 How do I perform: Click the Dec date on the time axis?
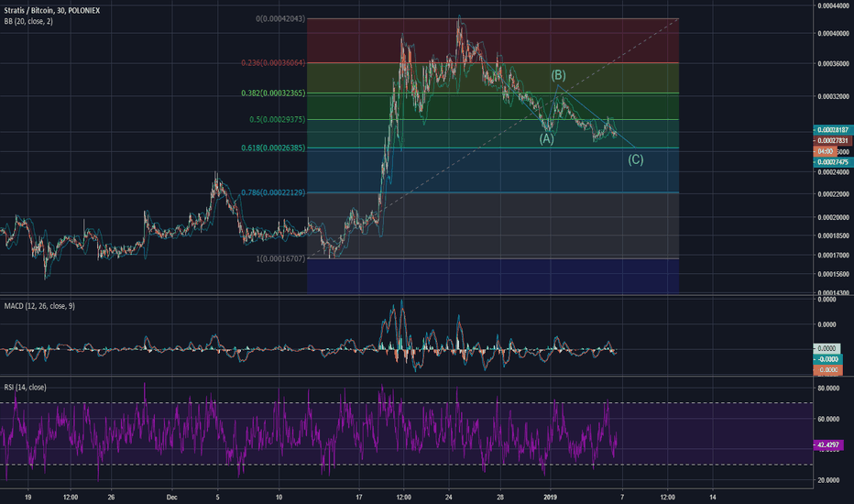tap(172, 497)
